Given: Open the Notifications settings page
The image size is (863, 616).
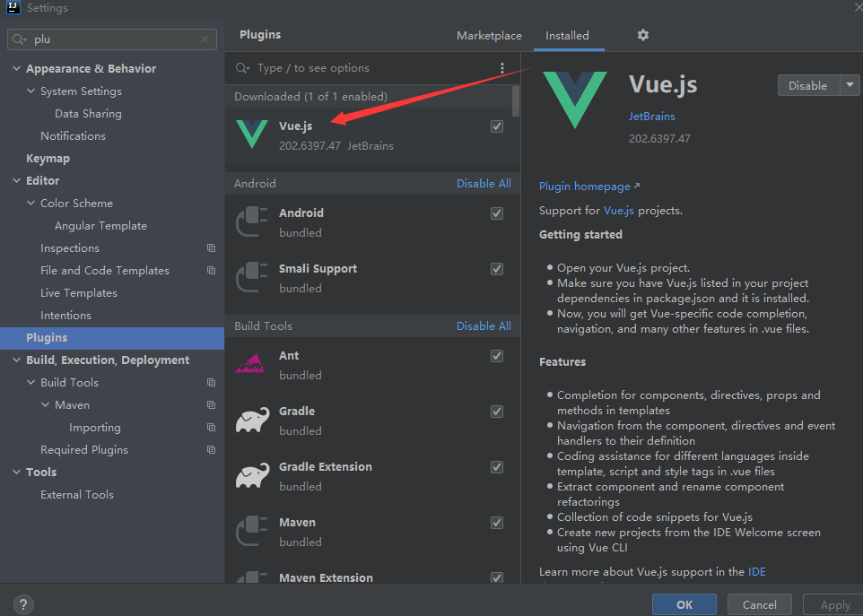Looking at the screenshot, I should coord(74,136).
